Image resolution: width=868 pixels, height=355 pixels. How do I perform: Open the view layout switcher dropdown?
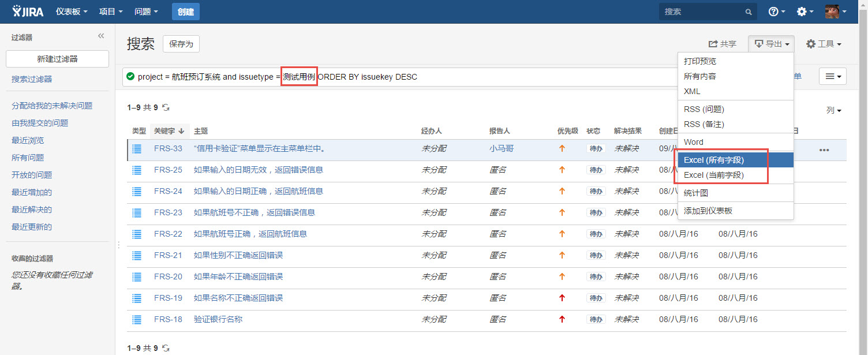pyautogui.click(x=832, y=76)
